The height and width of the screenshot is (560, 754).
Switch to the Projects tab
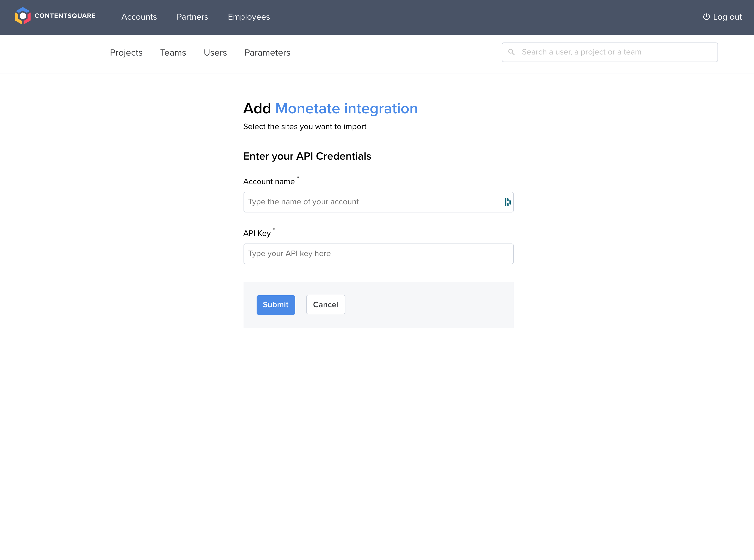(126, 53)
